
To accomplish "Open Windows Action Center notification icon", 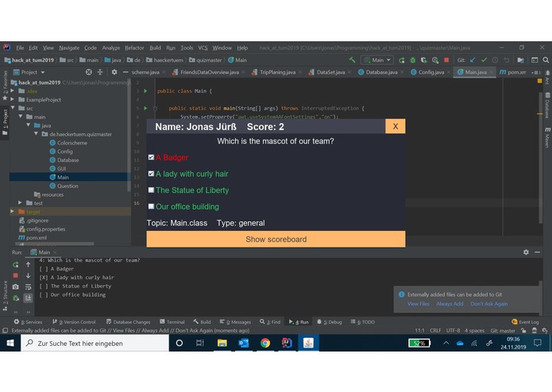I will (538, 343).
